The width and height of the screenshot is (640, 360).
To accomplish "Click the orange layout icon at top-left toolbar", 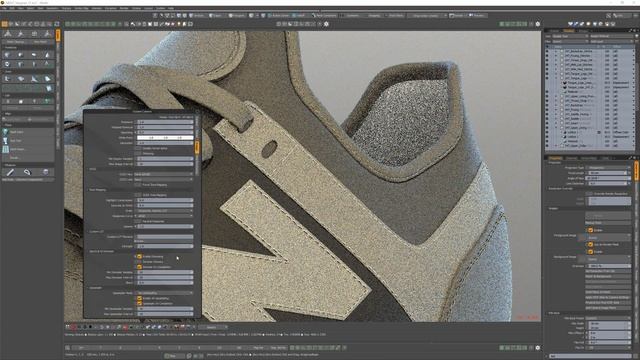I will tap(4, 24).
